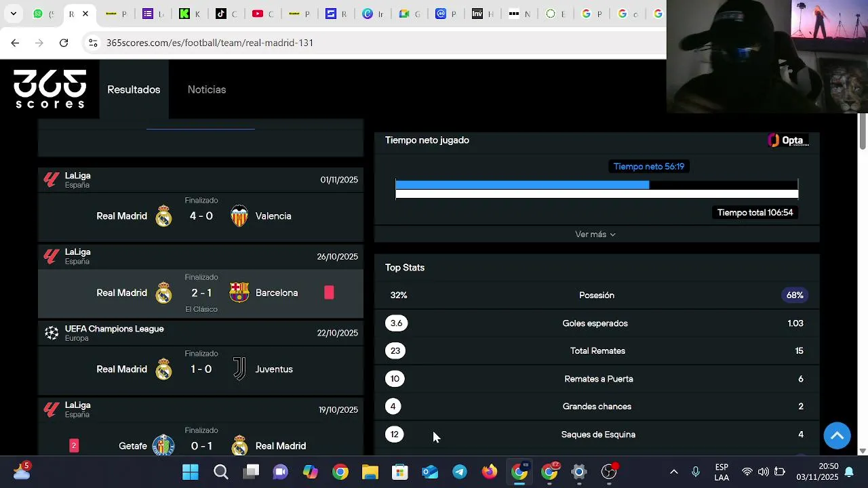Click the Opta logo
This screenshot has height=488, width=868.
(x=787, y=140)
